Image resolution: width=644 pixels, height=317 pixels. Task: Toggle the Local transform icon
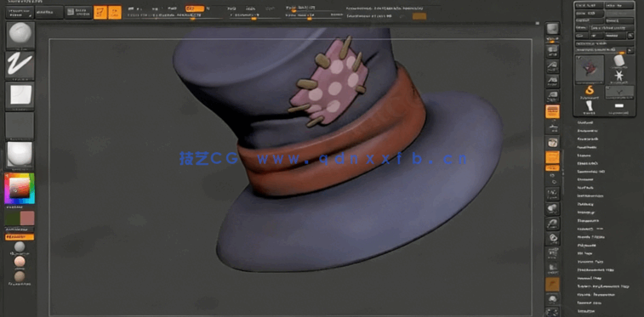552,143
